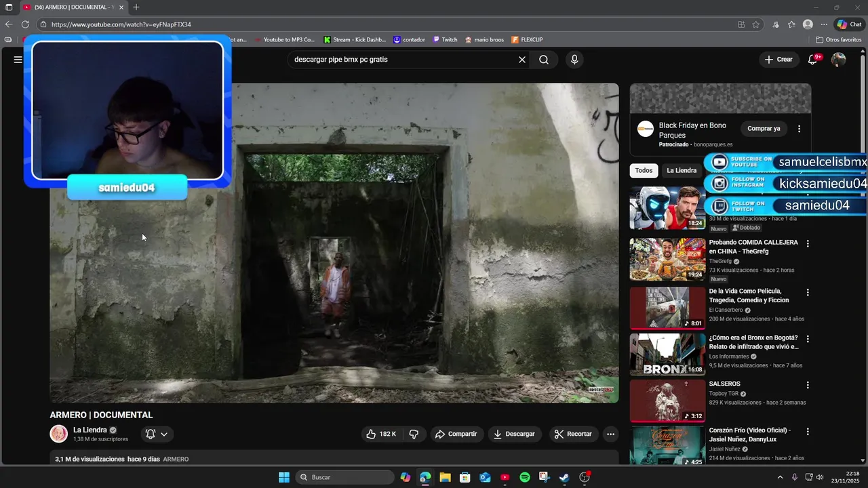Open the YouTube hamburger guide menu
Viewport: 868px width, 488px height.
(x=18, y=60)
